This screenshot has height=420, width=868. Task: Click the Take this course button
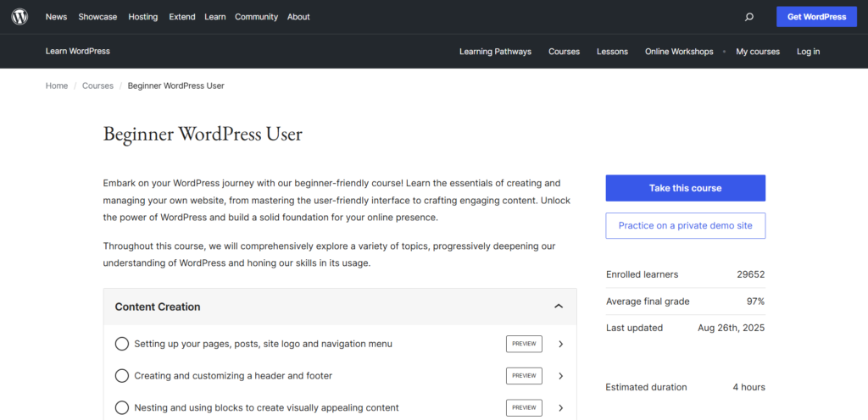click(x=685, y=188)
